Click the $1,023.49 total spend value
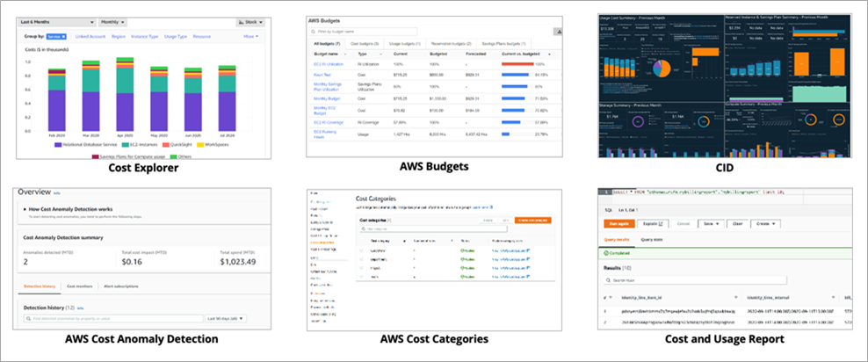This screenshot has height=362, width=868. coord(238,261)
